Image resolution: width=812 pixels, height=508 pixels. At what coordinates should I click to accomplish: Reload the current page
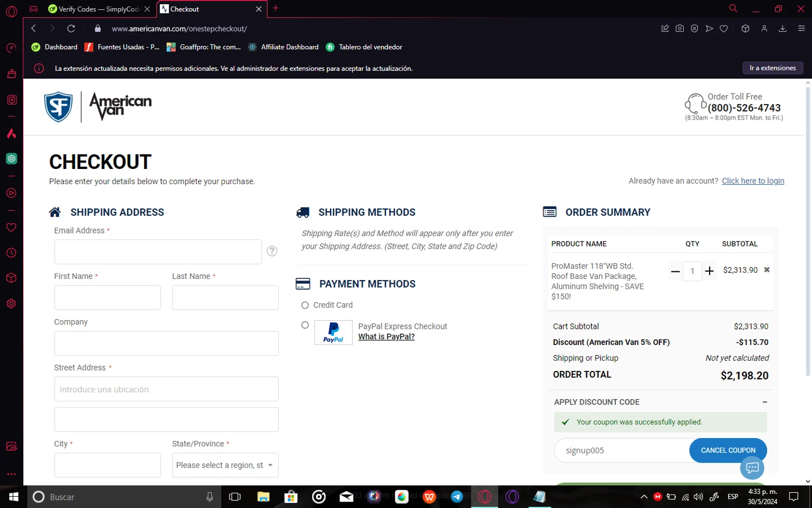[71, 28]
